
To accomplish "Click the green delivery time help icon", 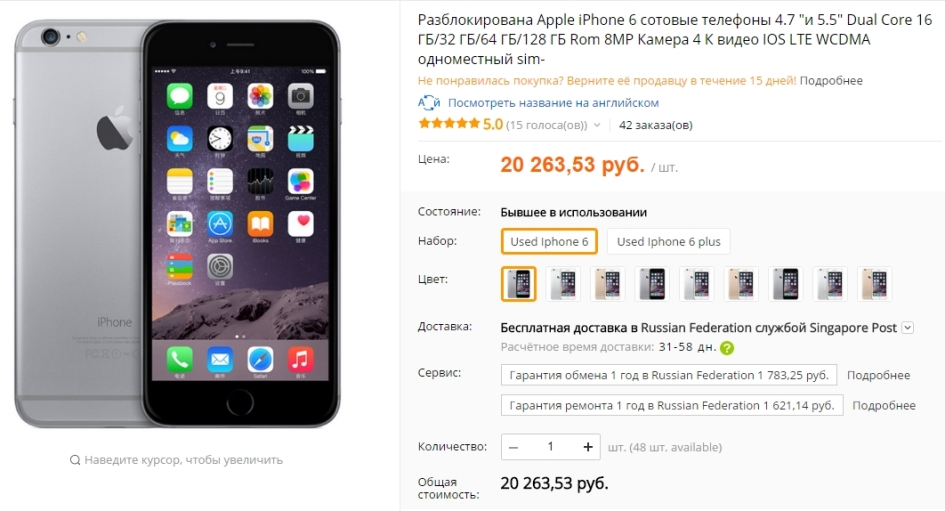I will click(727, 348).
